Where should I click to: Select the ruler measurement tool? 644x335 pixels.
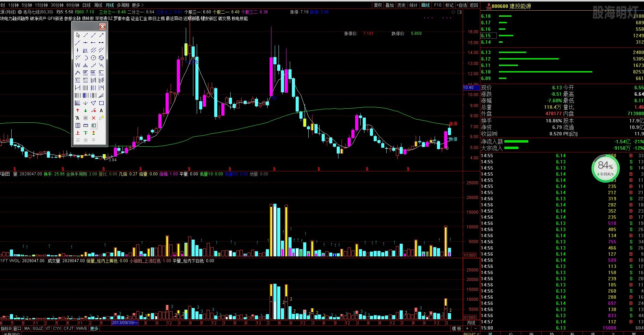86,125
